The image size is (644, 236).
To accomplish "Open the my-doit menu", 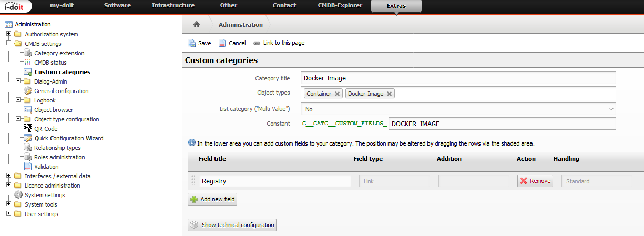I will click(x=61, y=5).
